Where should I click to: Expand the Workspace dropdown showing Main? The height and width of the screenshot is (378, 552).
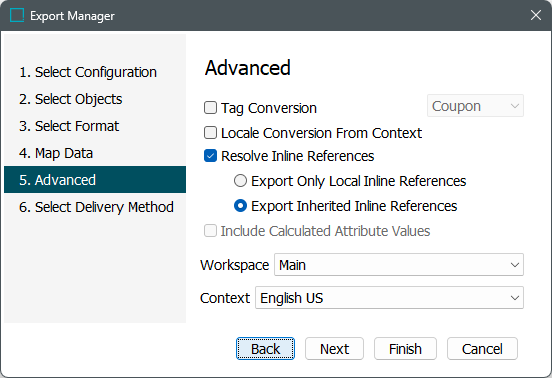pos(399,265)
